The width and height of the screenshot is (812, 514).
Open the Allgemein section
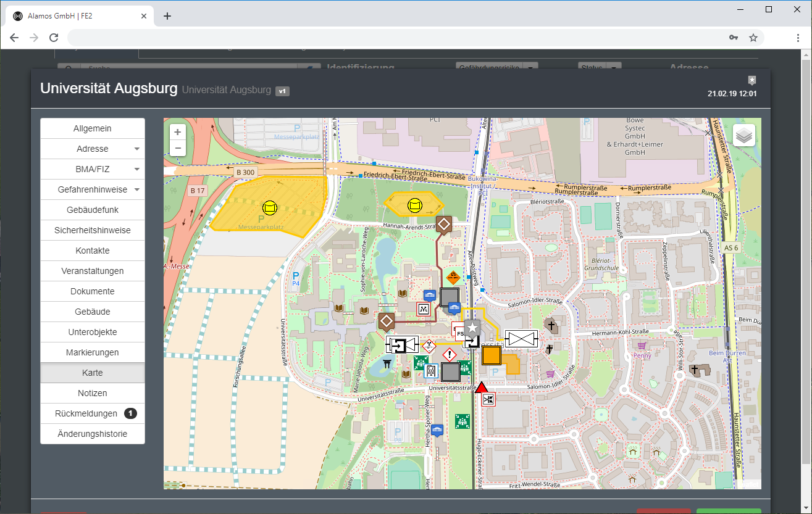click(x=93, y=128)
